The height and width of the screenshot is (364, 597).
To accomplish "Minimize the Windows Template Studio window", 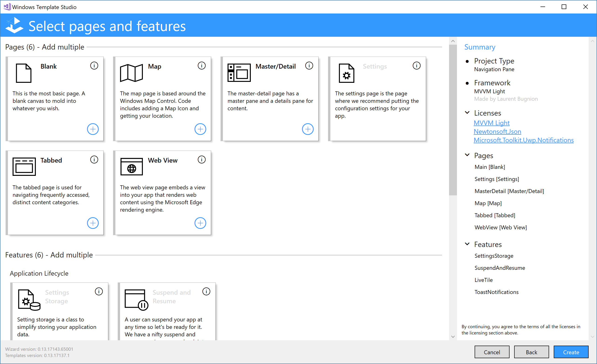I will (543, 7).
